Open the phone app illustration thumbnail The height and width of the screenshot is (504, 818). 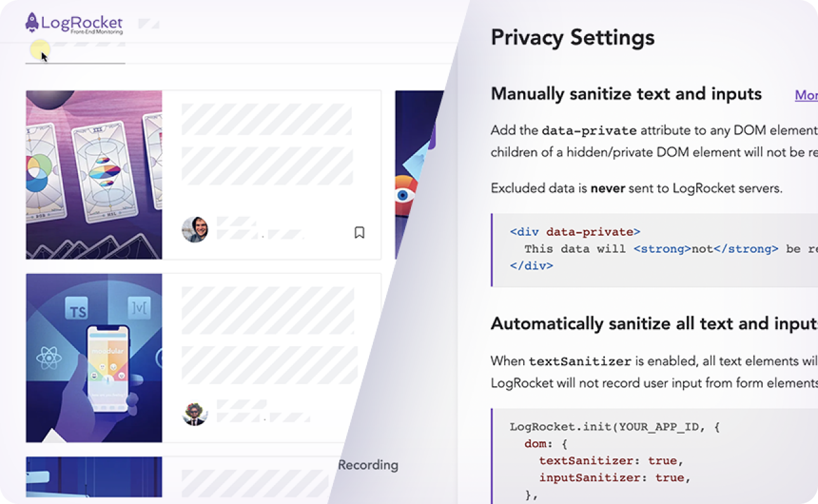pos(94,358)
